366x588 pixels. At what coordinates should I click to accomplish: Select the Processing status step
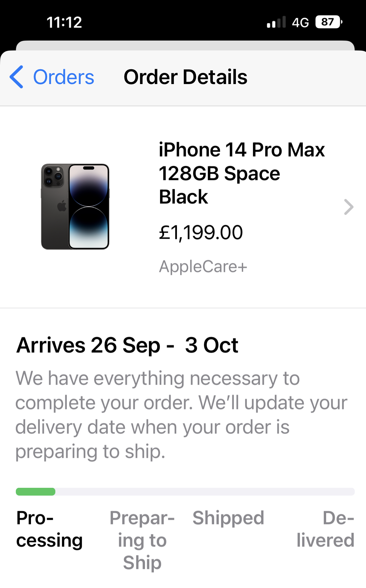click(x=49, y=529)
